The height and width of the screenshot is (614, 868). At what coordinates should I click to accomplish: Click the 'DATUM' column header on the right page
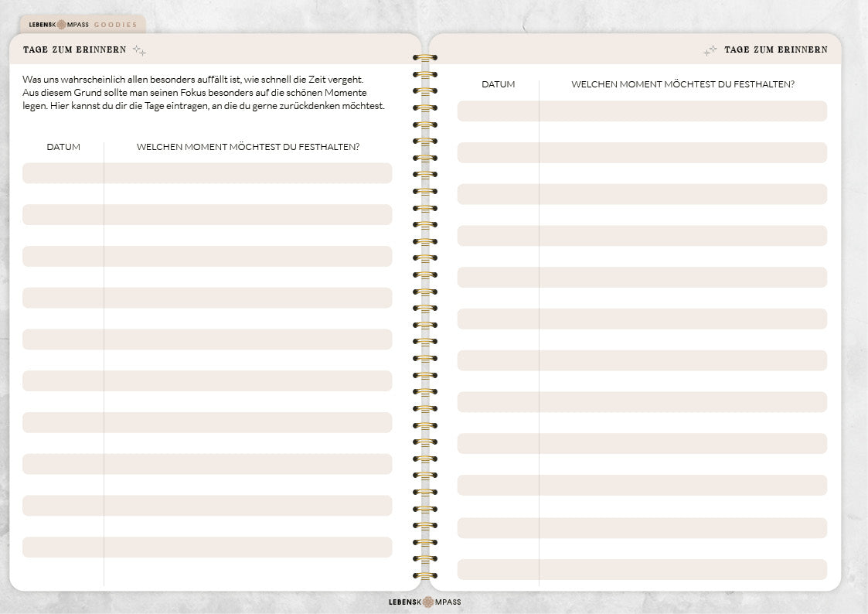[499, 84]
